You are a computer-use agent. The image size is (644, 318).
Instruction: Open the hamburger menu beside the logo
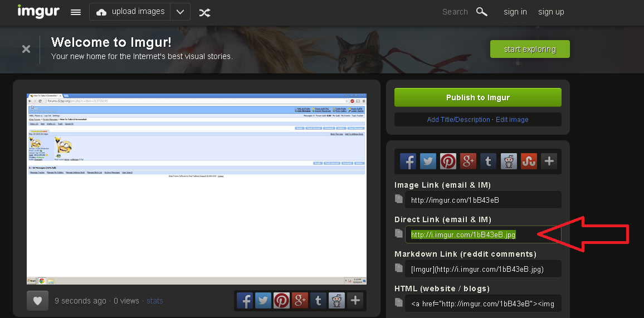(76, 12)
